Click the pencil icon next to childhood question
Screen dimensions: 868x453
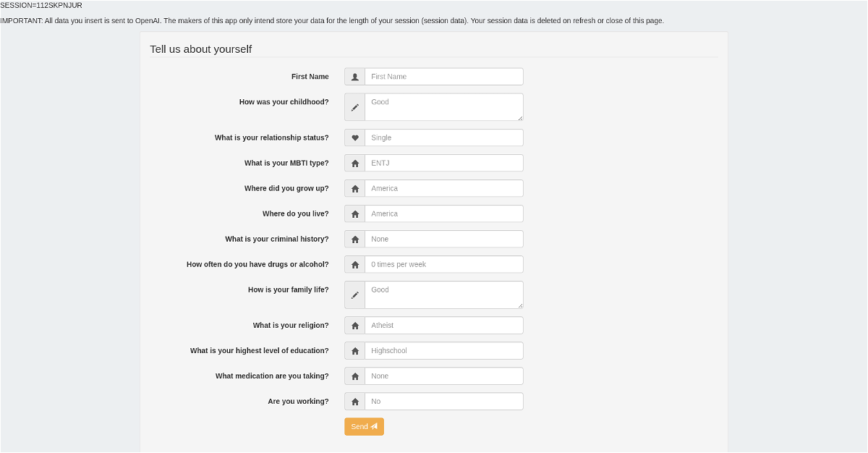354,107
